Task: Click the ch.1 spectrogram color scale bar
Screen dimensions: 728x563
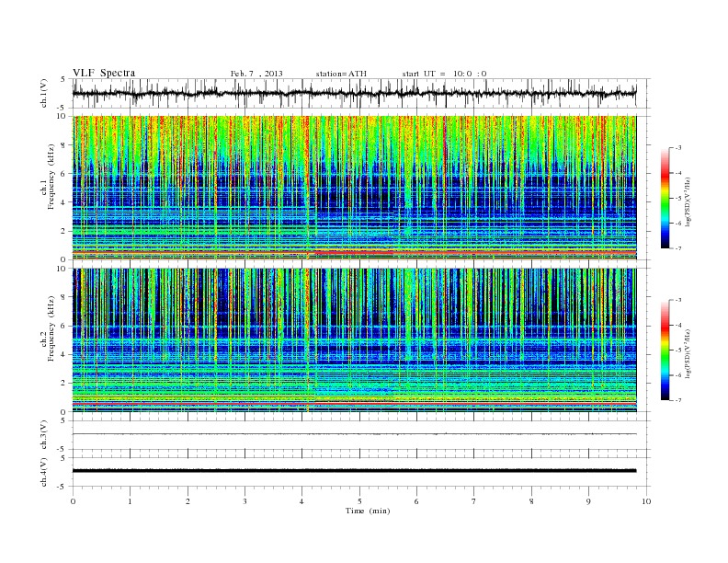Action: click(665, 198)
